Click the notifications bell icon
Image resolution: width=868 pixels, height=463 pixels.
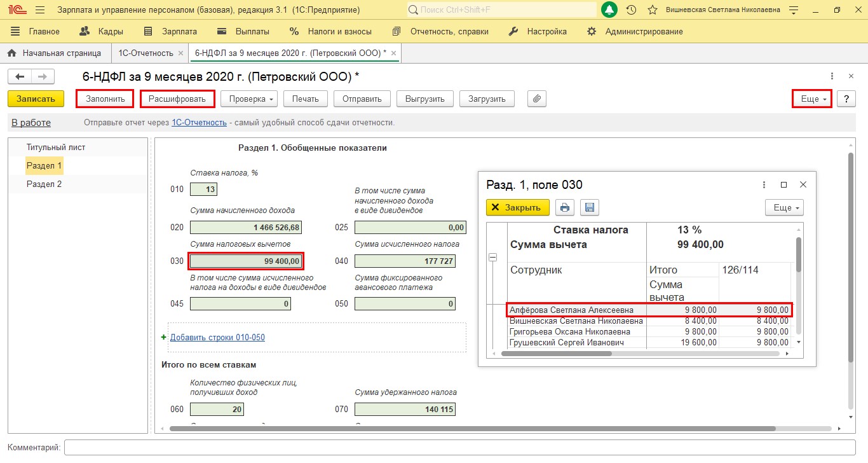coord(609,10)
